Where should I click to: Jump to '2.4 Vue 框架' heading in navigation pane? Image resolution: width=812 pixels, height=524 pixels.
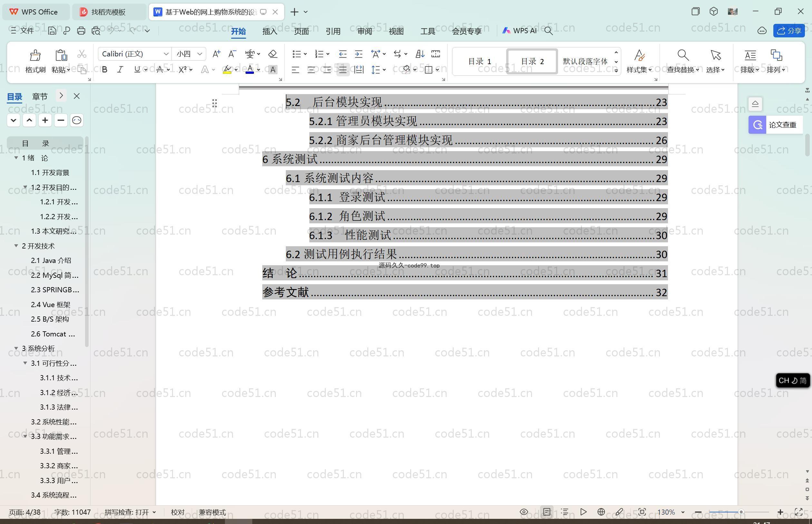click(x=51, y=305)
